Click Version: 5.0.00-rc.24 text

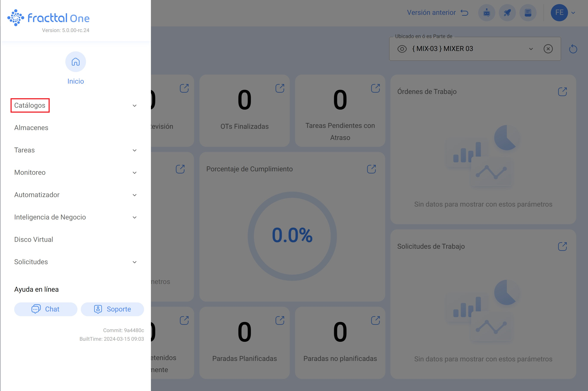coord(66,30)
